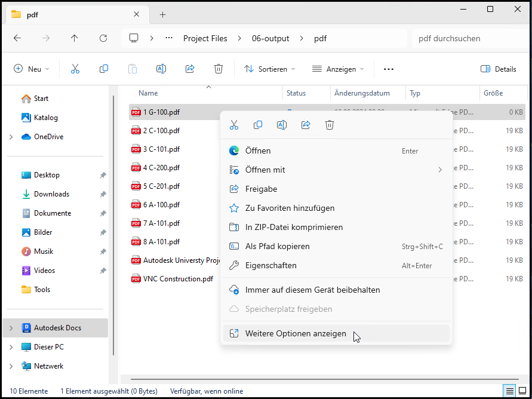Click the Cut icon in the context menu
The image size is (532, 399).
(234, 125)
